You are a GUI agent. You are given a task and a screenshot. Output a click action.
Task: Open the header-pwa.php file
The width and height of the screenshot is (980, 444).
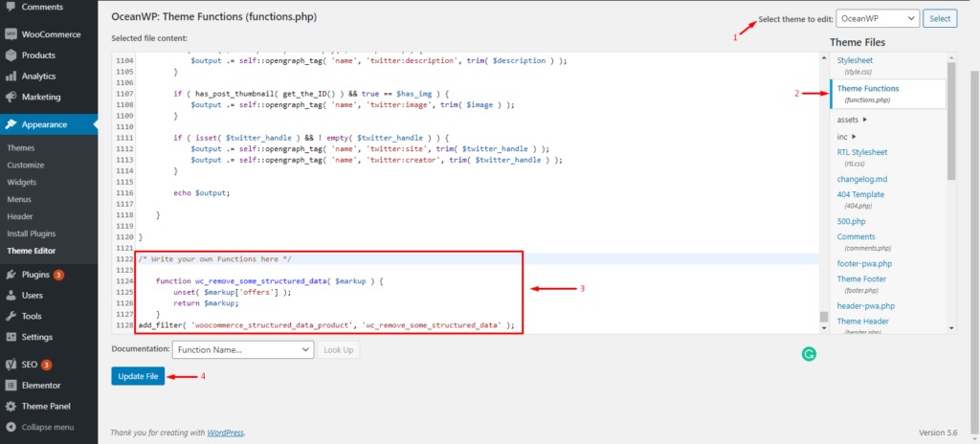[865, 306]
